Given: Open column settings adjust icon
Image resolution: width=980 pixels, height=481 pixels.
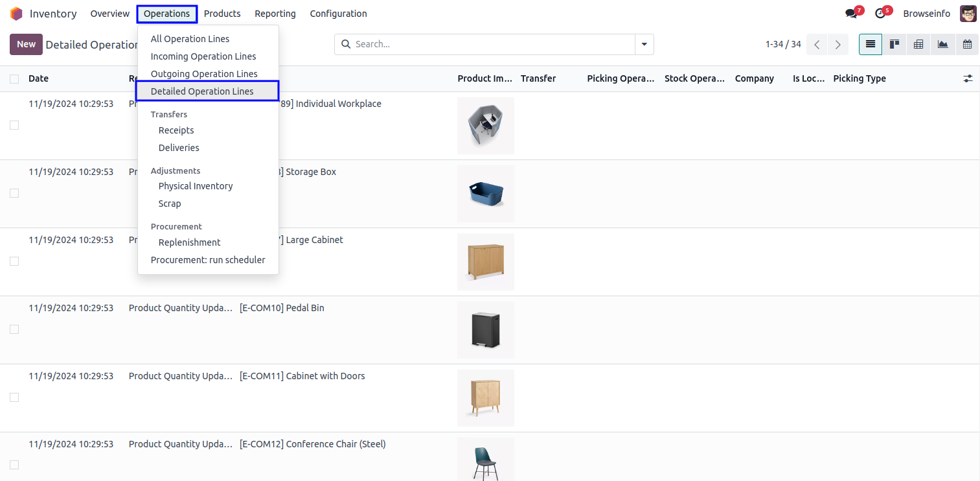Looking at the screenshot, I should coord(968,78).
